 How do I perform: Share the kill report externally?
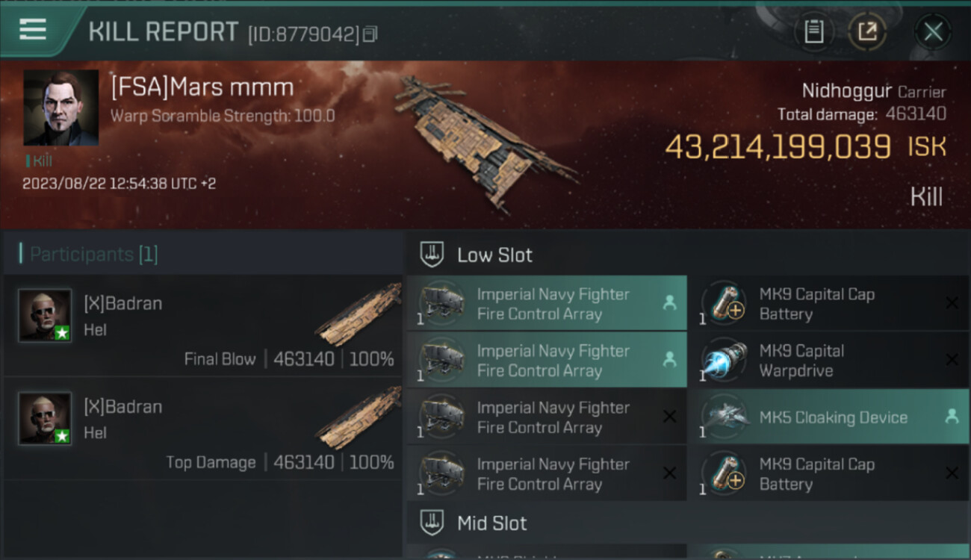coord(867,32)
